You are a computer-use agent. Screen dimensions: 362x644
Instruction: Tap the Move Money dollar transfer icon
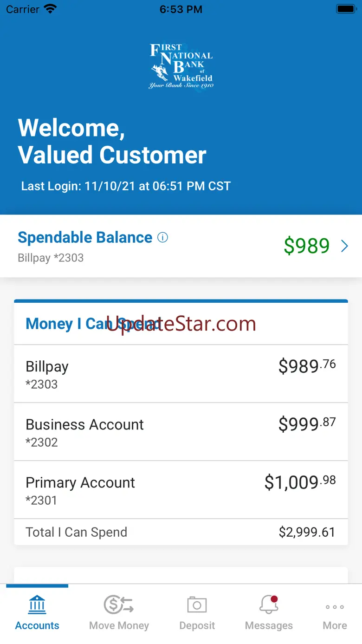[x=119, y=605]
